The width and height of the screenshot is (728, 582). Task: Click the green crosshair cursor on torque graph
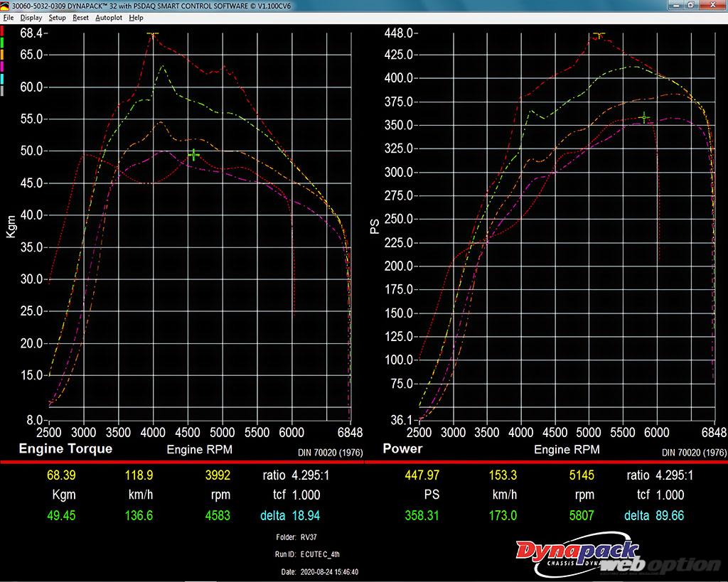[193, 155]
